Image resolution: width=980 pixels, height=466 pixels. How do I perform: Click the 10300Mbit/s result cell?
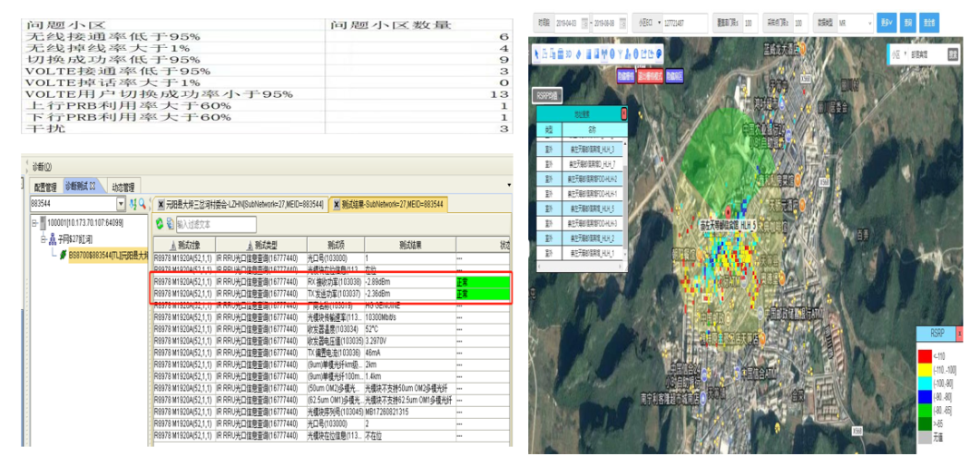(x=410, y=317)
